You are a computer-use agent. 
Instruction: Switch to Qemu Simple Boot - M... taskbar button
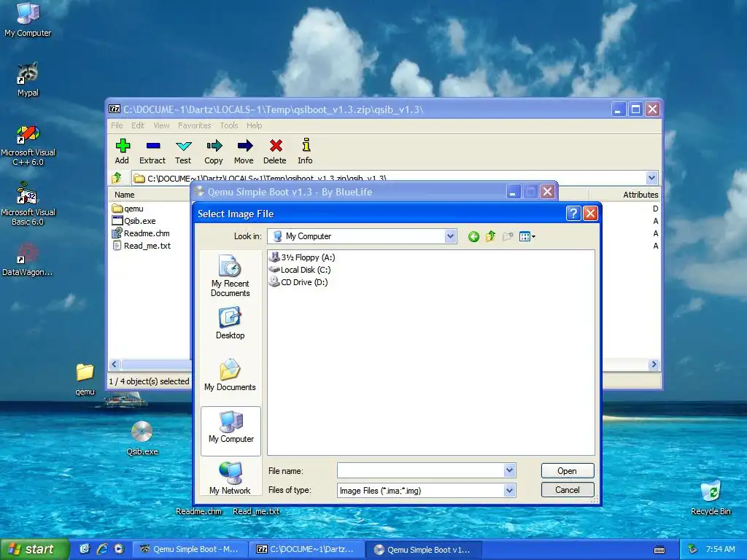(190, 549)
